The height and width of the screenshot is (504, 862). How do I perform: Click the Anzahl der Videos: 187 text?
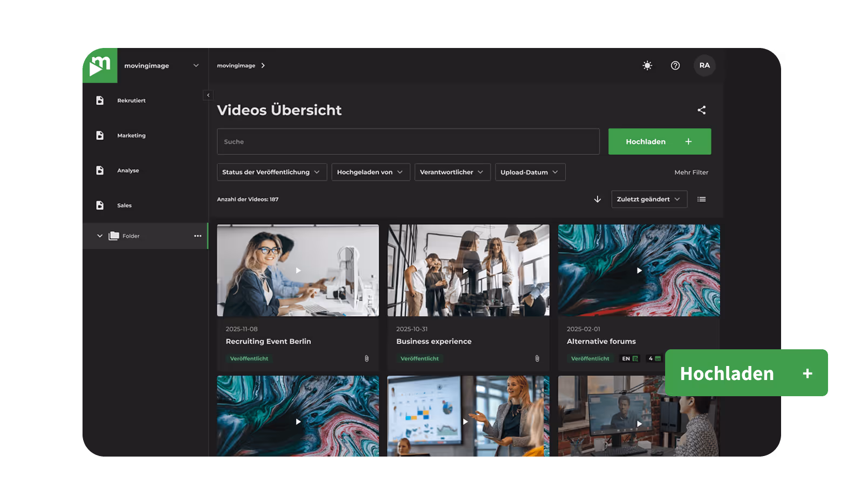pos(248,199)
